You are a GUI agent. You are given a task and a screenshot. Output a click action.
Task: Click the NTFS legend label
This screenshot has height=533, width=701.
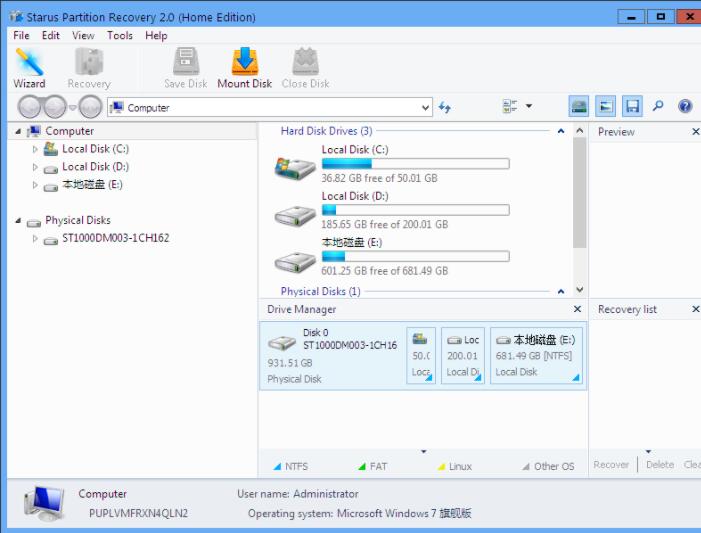[x=296, y=466]
